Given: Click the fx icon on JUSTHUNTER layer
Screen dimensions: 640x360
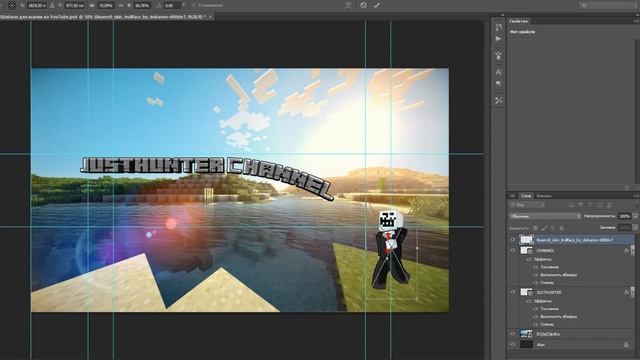Looking at the screenshot, I should pyautogui.click(x=627, y=292).
